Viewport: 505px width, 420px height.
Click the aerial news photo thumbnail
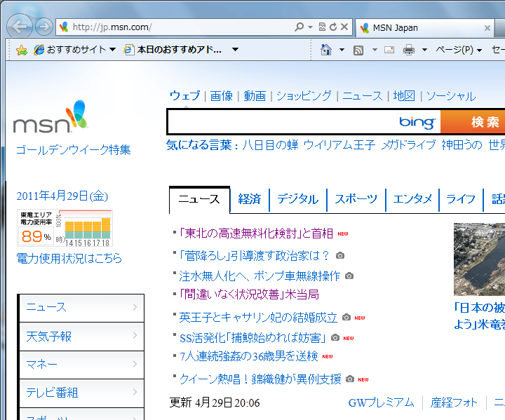point(479,259)
